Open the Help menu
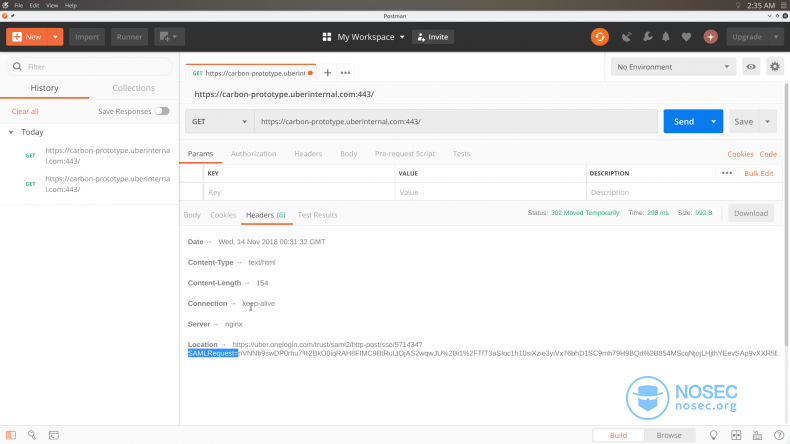 (x=71, y=6)
